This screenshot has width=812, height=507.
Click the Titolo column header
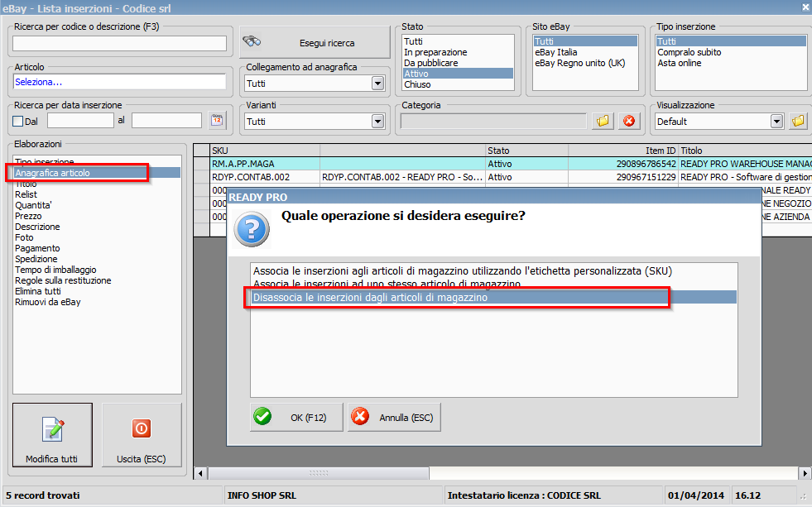click(745, 151)
